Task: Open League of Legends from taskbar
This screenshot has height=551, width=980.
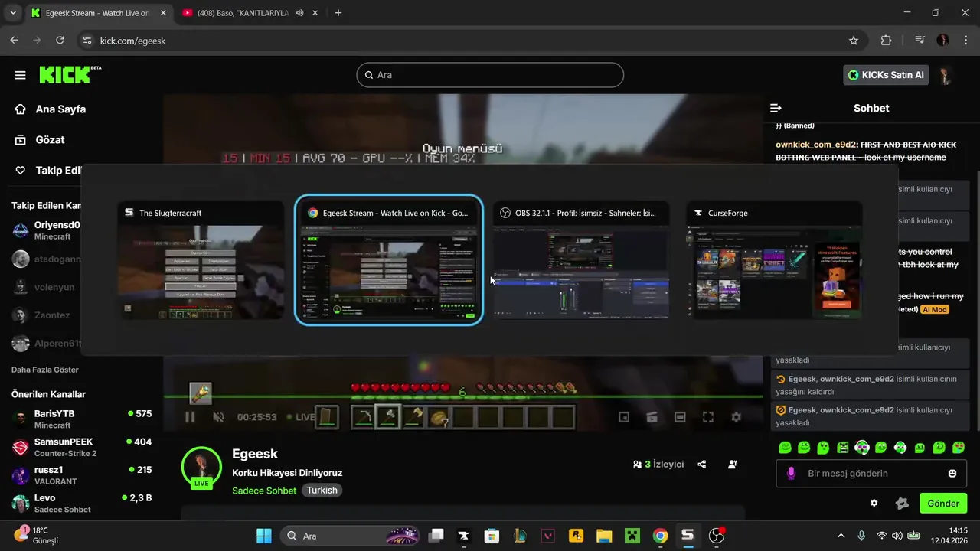Action: [520, 536]
